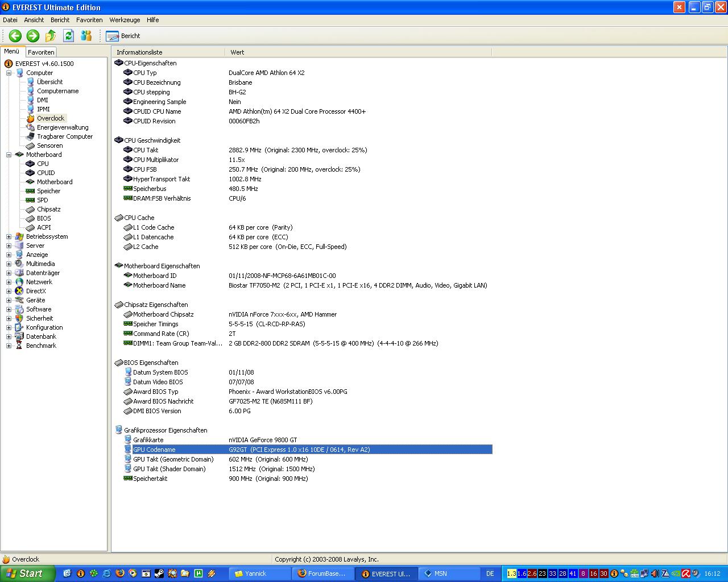Click the folder up-level toolbar icon
Screen dimensions: 728x582
point(51,36)
